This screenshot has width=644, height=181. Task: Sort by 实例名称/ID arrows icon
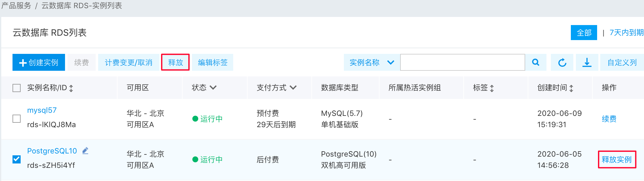(71, 88)
